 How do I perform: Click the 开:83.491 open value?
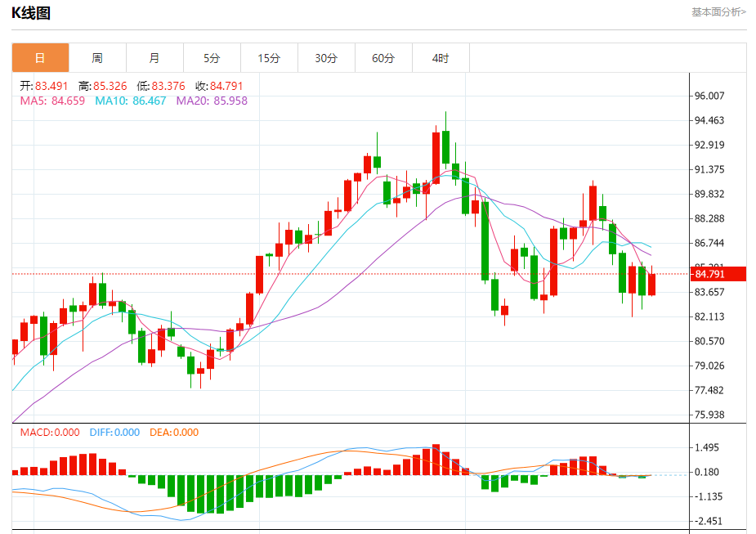[x=44, y=86]
